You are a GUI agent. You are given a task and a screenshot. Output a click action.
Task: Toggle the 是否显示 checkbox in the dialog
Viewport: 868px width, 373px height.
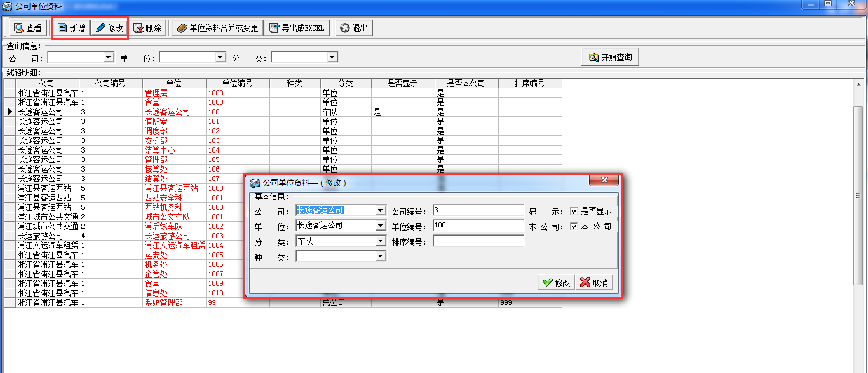click(x=574, y=211)
